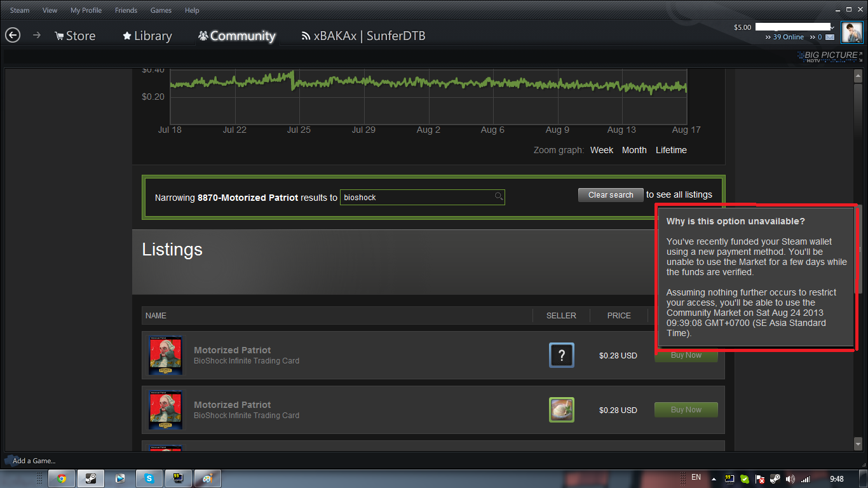Go back with the left arrow button
This screenshot has width=868, height=488.
pos(13,36)
